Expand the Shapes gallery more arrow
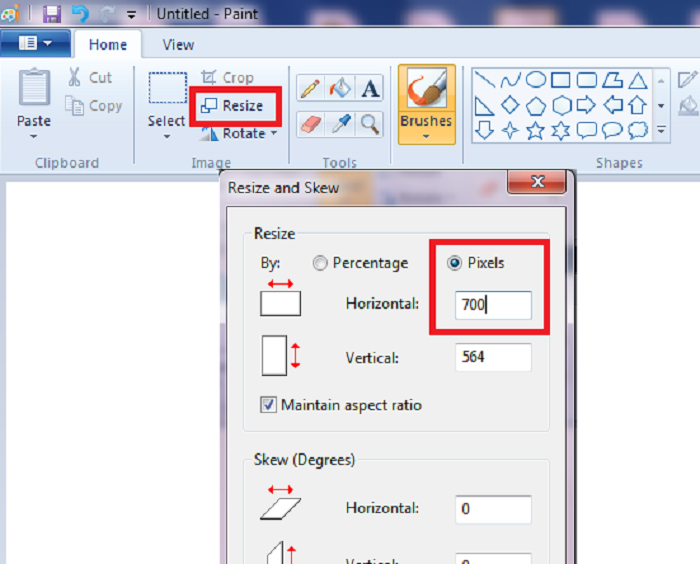 (661, 130)
